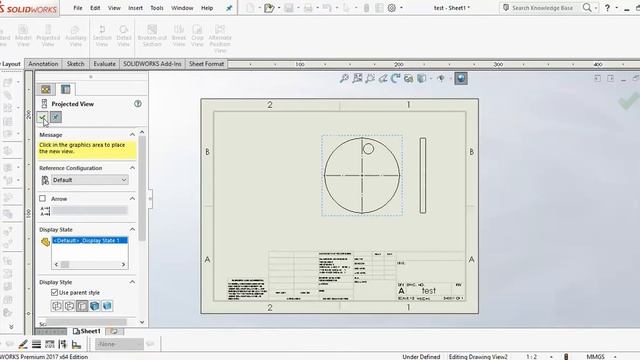Switch to the Evaluate tab
640x360 pixels.
104,64
